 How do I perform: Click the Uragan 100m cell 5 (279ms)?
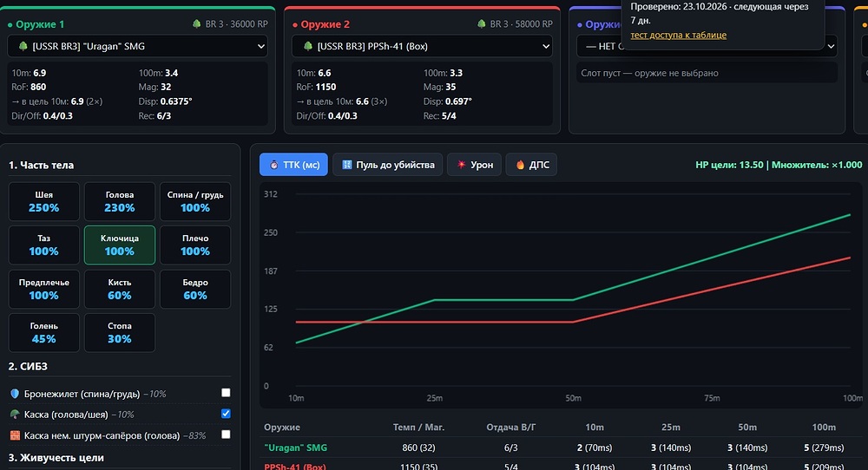click(x=824, y=447)
